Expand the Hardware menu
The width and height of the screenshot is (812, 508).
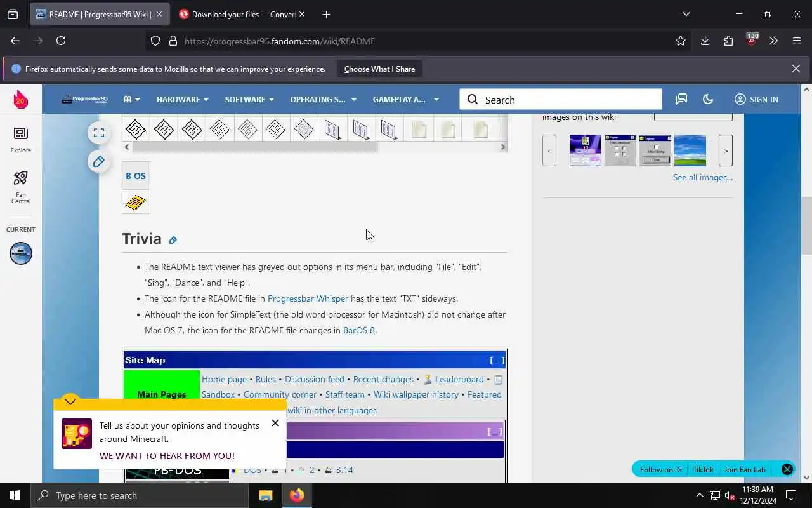click(x=183, y=99)
